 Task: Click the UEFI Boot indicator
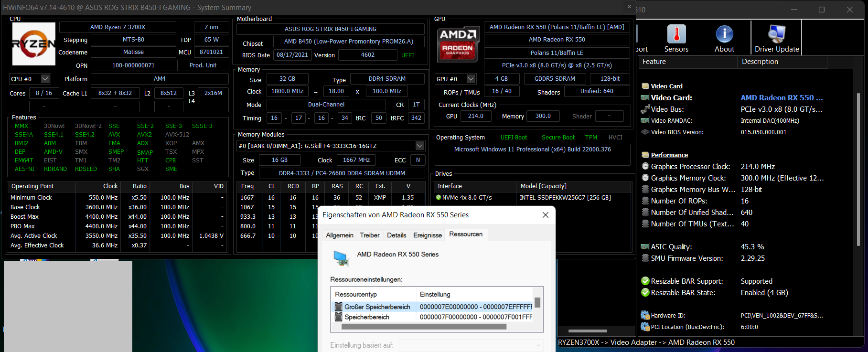tap(514, 138)
